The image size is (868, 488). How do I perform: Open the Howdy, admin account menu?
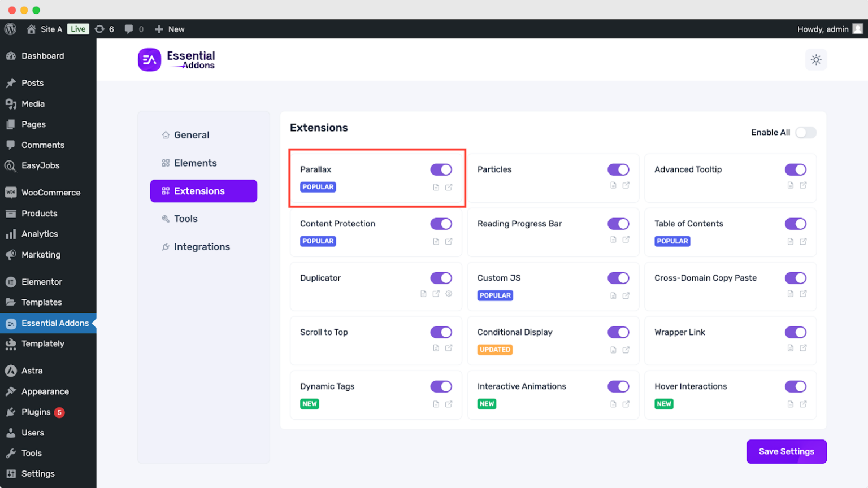829,29
